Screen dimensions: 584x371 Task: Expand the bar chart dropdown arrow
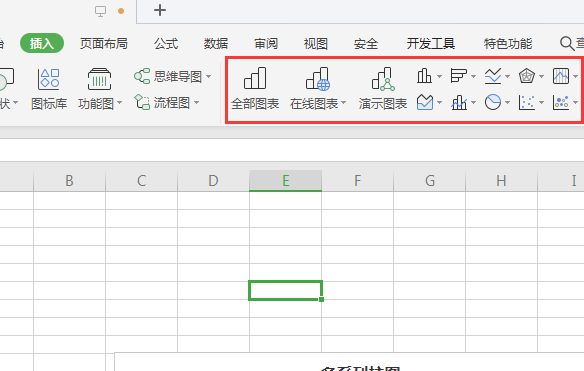(x=473, y=76)
